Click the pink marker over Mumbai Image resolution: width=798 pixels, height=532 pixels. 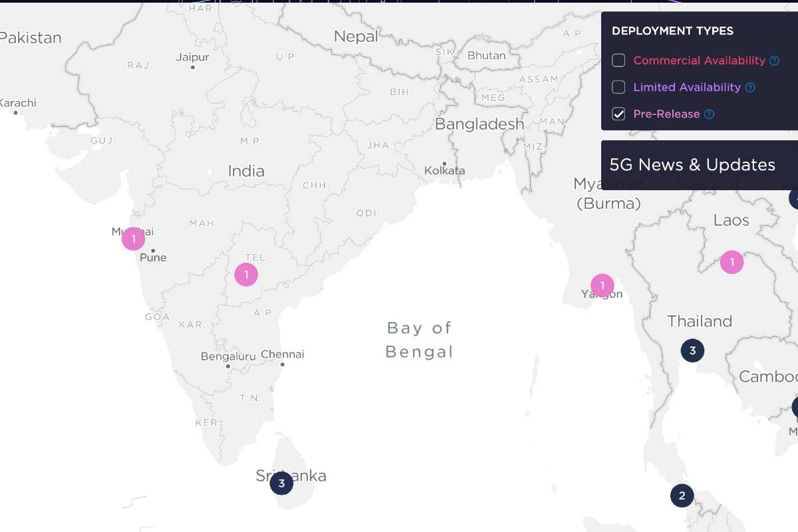[x=133, y=238]
